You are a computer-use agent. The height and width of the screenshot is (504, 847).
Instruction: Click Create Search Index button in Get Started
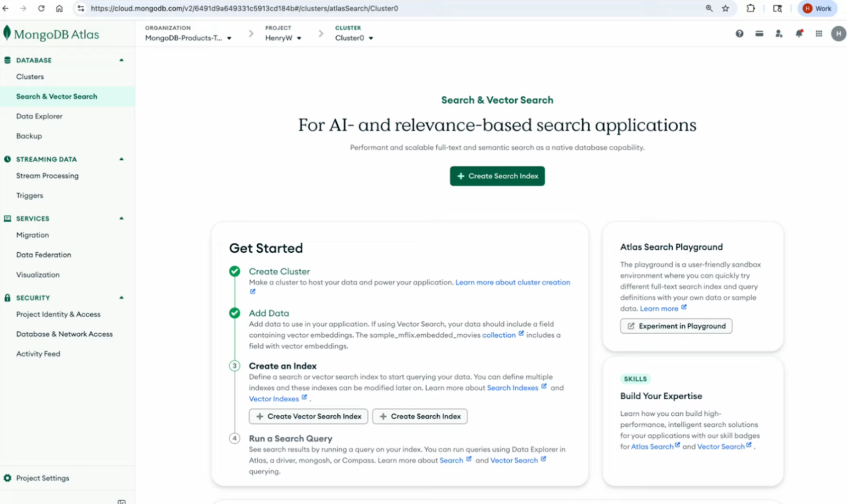(420, 416)
